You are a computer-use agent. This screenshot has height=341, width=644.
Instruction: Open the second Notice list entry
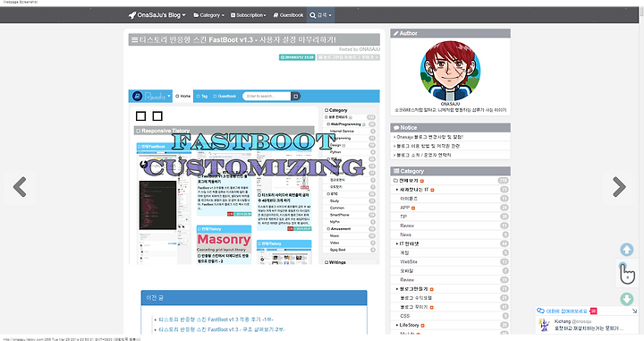(427, 146)
